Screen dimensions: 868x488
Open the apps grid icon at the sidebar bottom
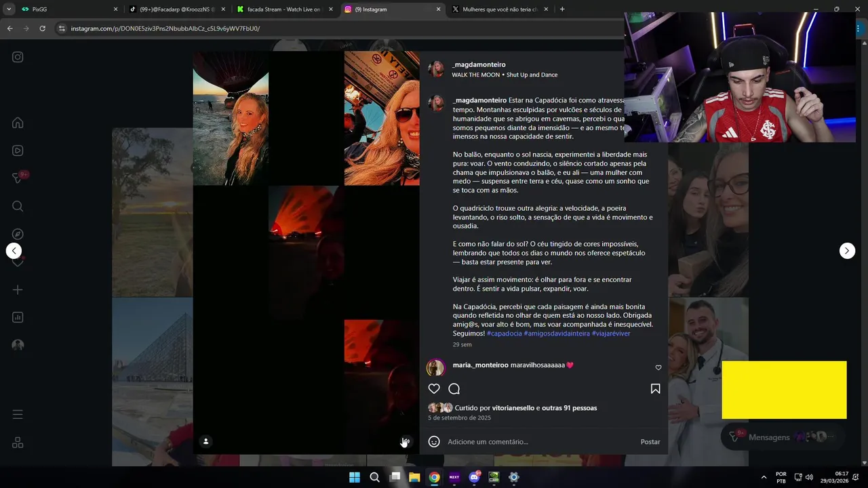[x=18, y=443]
